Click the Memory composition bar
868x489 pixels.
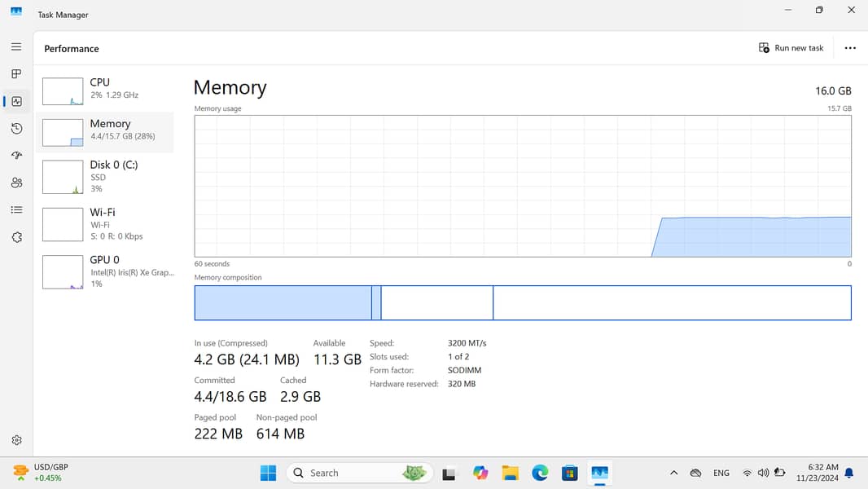point(522,302)
